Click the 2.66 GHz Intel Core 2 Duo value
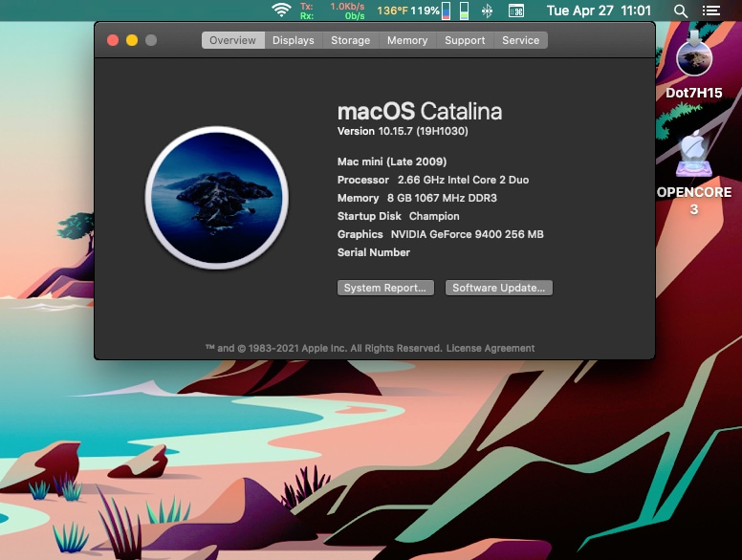The height and width of the screenshot is (560, 742). pyautogui.click(x=464, y=180)
